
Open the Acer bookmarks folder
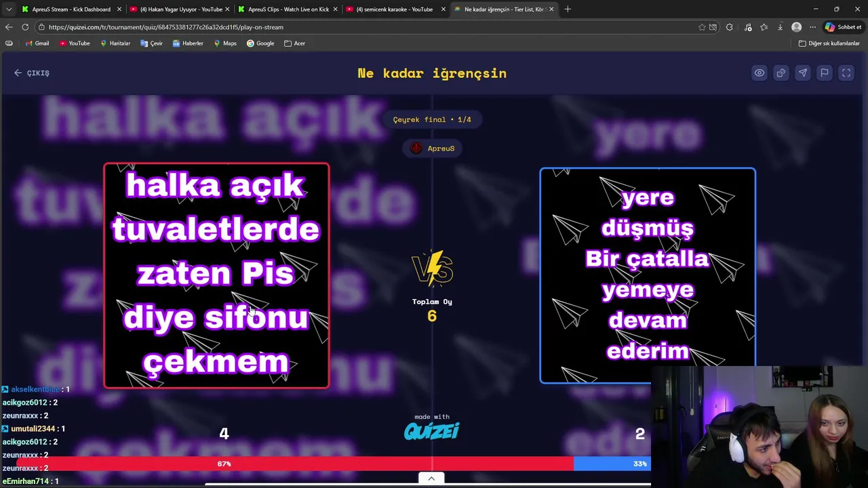(x=294, y=43)
